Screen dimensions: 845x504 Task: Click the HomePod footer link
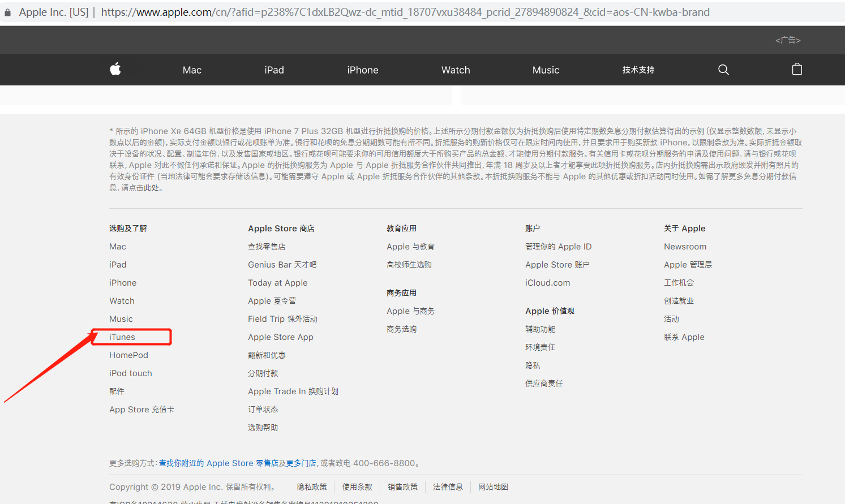point(128,355)
